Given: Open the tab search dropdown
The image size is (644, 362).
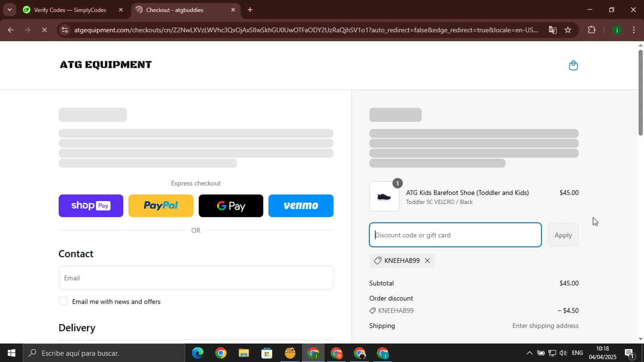Looking at the screenshot, I should tap(9, 10).
